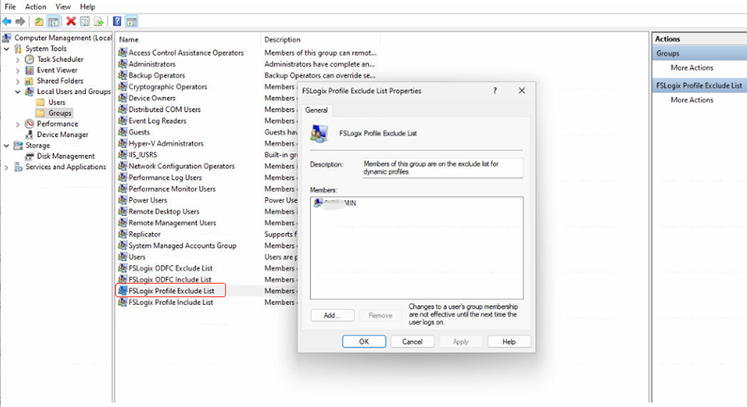Select Remote Desktop Users group

164,212
